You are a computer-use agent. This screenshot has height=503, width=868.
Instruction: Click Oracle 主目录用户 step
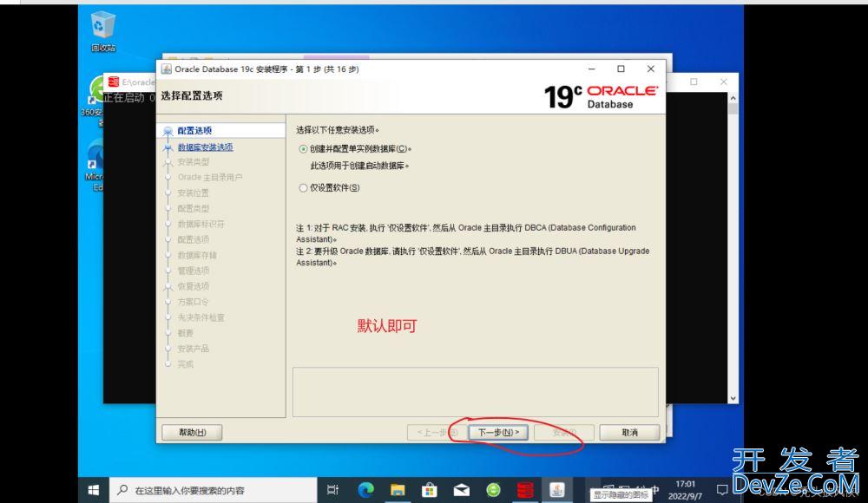[x=210, y=177]
